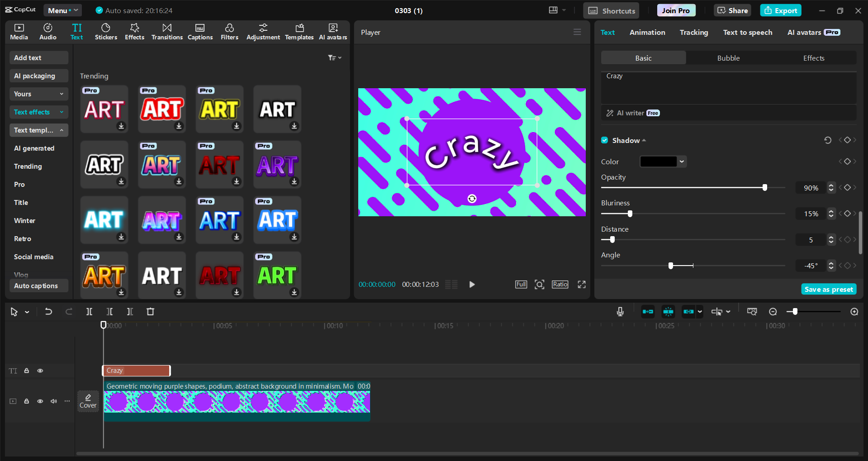Viewport: 868px width, 461px height.
Task: Click the split clip tool
Action: [89, 312]
